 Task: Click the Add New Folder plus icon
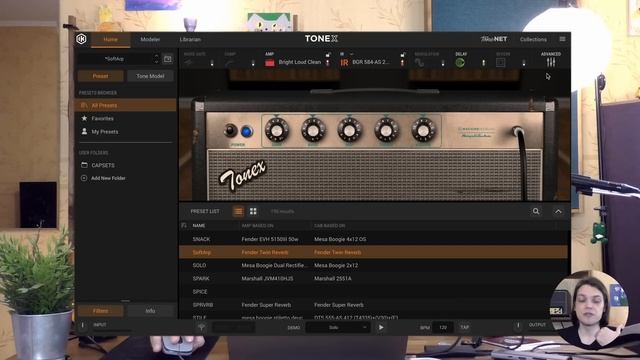point(84,178)
